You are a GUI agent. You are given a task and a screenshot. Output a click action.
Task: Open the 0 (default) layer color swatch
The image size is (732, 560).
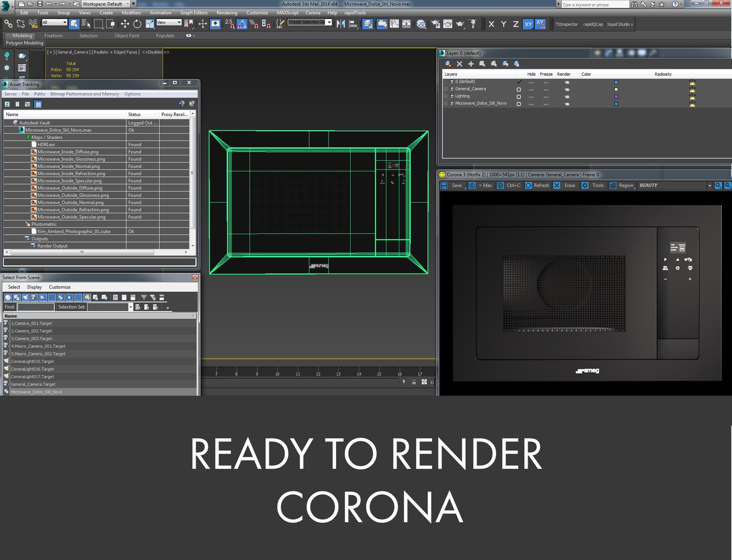[x=616, y=82]
